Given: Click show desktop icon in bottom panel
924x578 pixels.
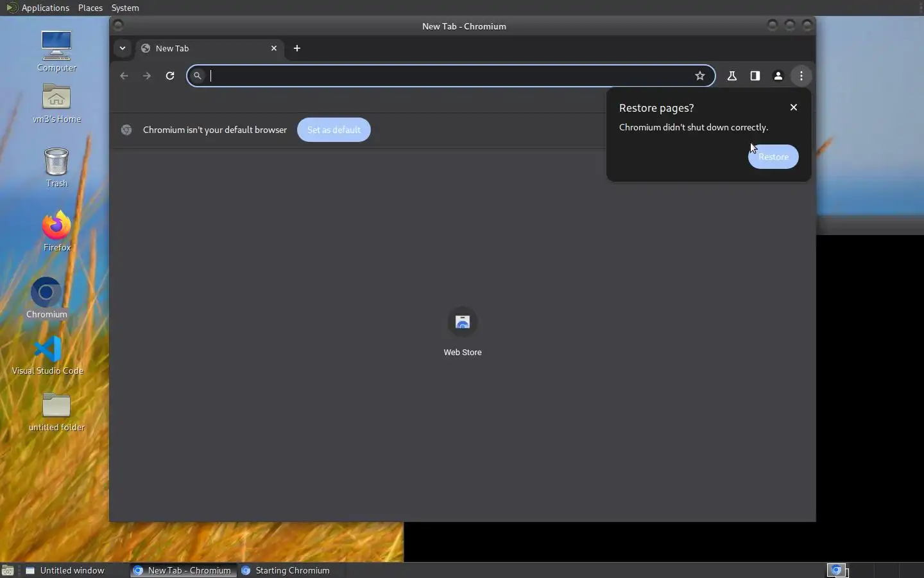Looking at the screenshot, I should (x=8, y=570).
